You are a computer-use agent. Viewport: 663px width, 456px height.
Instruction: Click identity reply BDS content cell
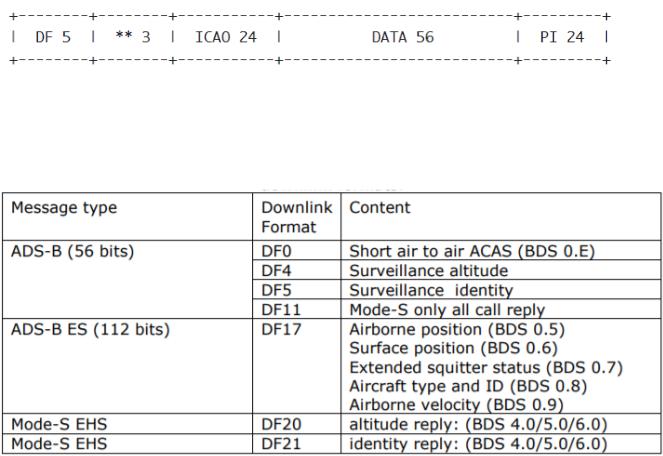pyautogui.click(x=501, y=443)
